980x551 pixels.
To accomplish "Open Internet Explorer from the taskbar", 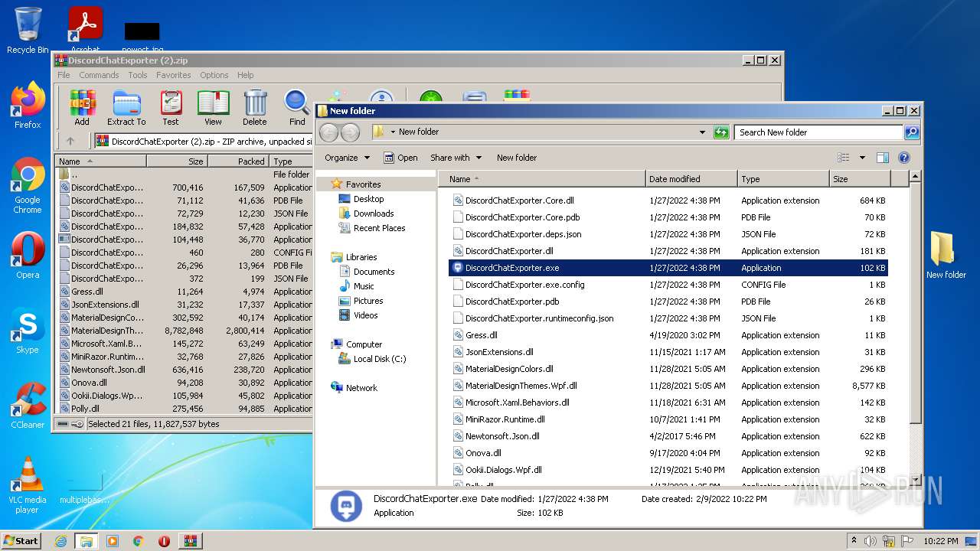I will pyautogui.click(x=60, y=541).
